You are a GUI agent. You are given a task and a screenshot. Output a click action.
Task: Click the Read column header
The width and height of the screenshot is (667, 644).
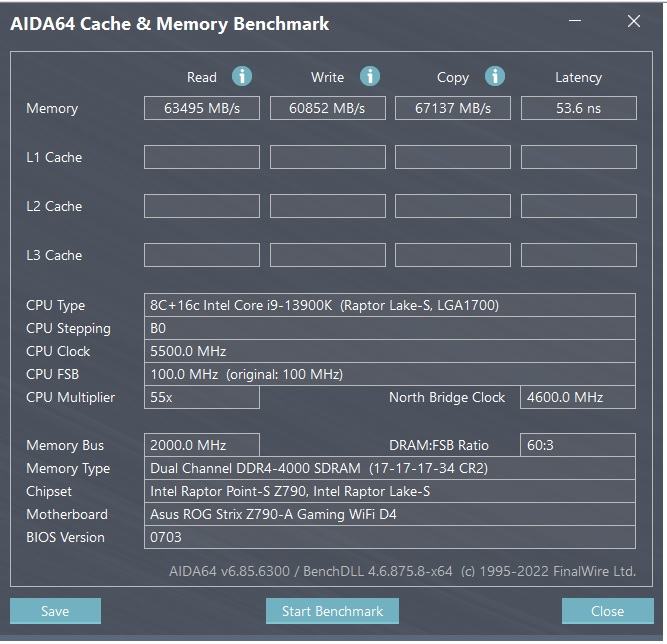coord(202,77)
